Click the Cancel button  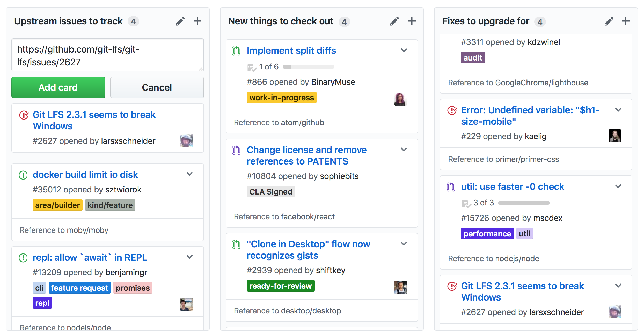[x=157, y=87]
